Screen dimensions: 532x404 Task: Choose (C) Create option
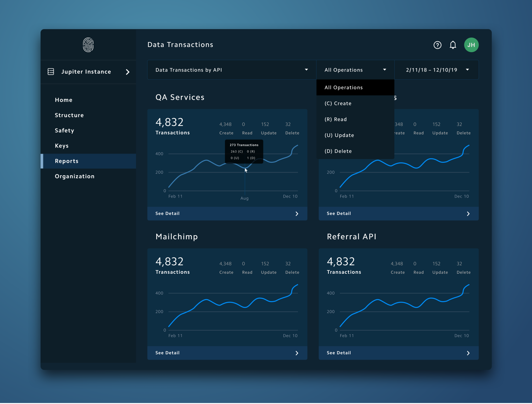pyautogui.click(x=355, y=103)
